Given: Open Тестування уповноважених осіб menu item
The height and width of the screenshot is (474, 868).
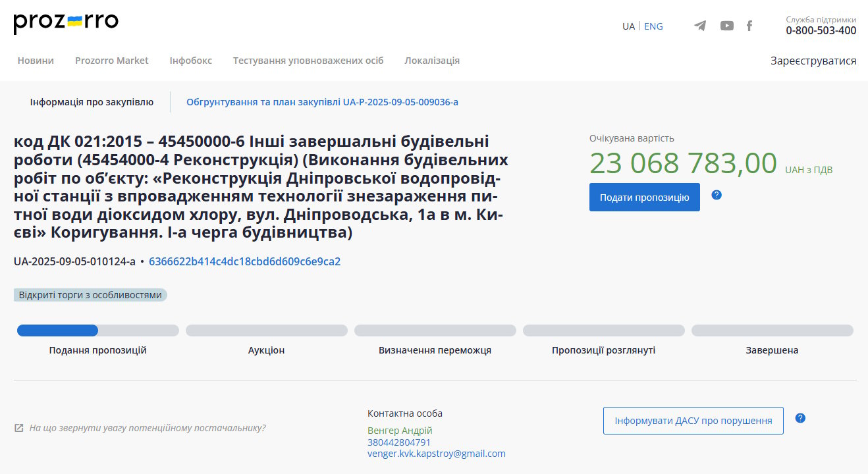Looking at the screenshot, I should [308, 61].
